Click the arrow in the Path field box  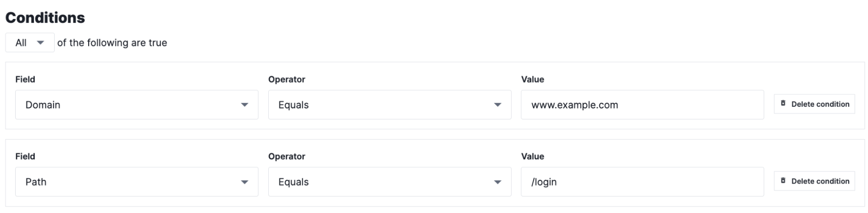coord(244,182)
